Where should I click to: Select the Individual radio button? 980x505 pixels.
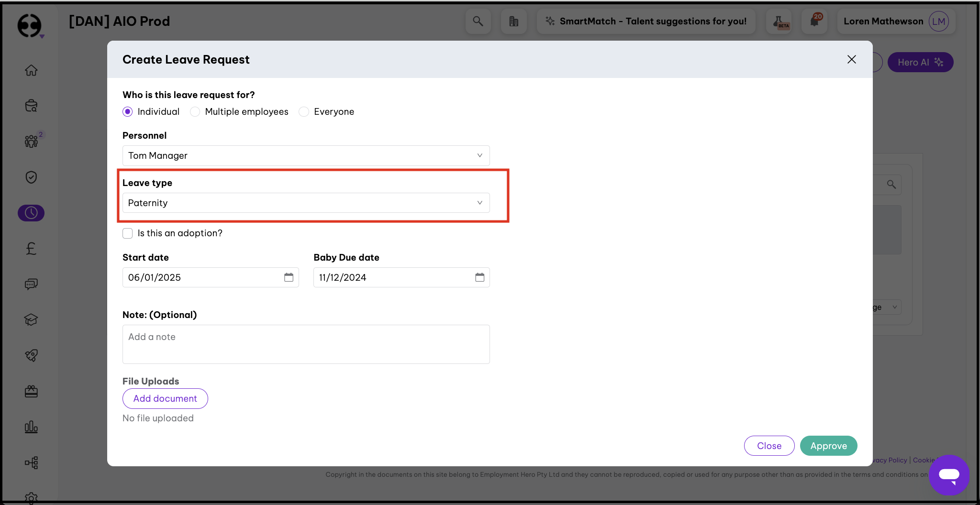(x=128, y=111)
